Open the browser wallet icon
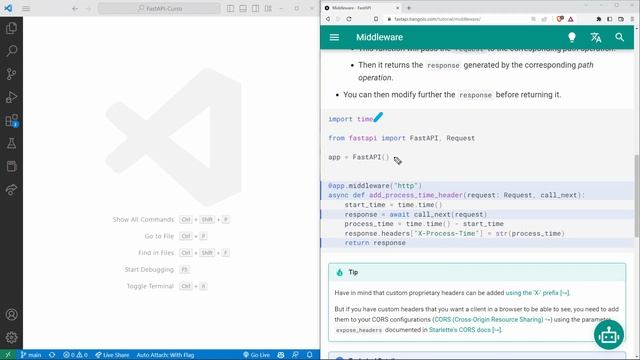640x360 pixels. 621,19
